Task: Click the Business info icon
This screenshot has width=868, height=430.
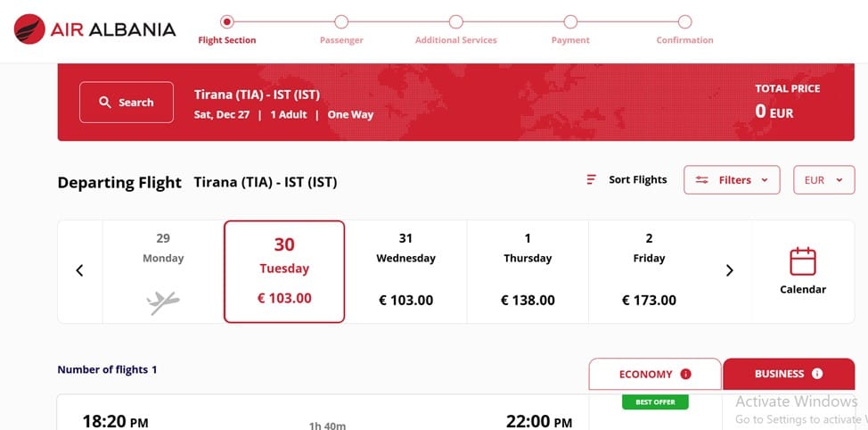Action: [x=816, y=374]
